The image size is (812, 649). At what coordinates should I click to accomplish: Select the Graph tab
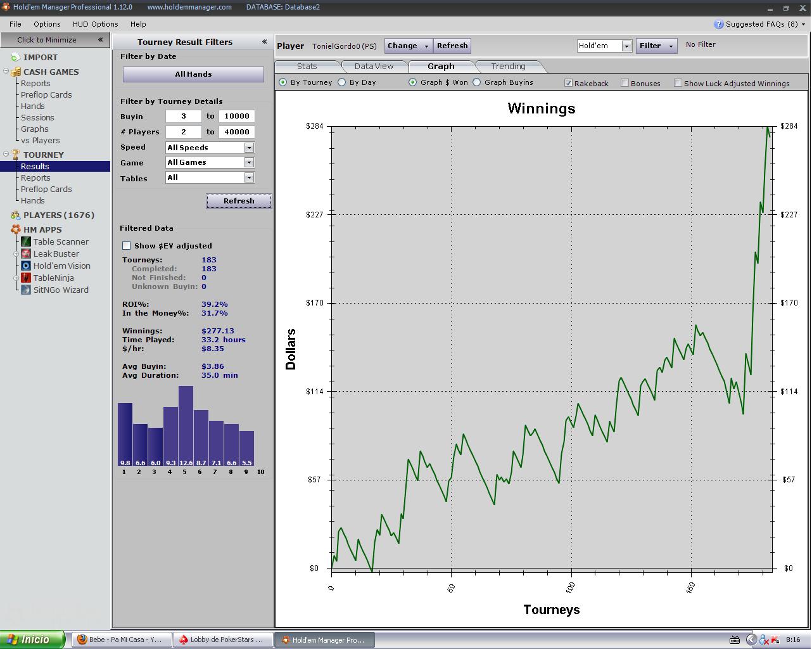[441, 66]
